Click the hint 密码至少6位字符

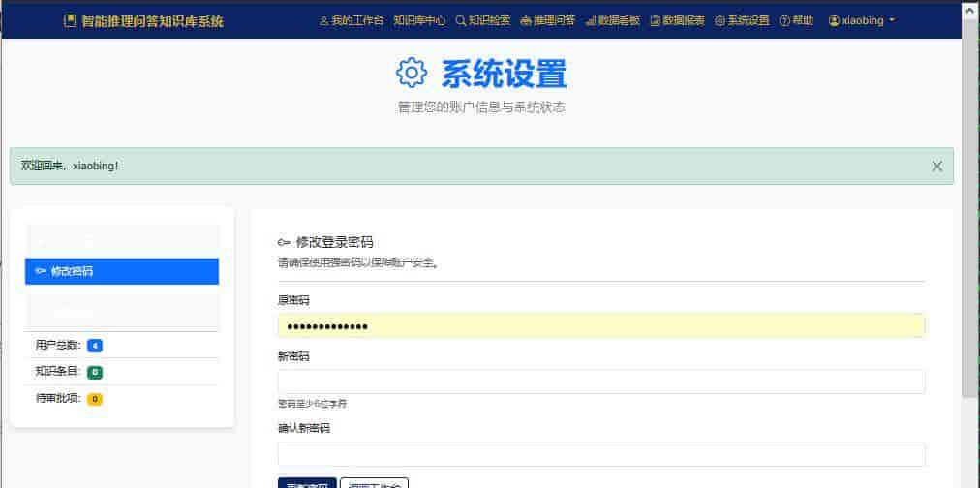[x=313, y=404]
